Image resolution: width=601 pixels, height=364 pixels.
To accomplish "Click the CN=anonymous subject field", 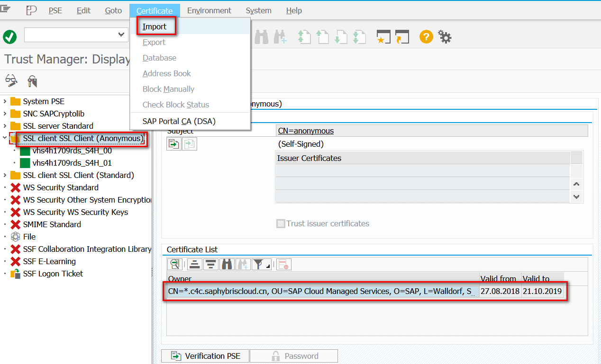I will [432, 131].
